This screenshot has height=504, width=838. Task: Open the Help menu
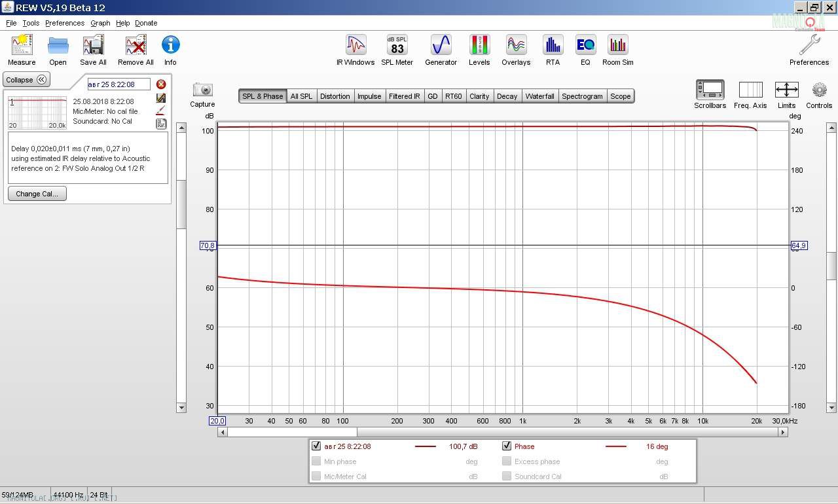(x=122, y=23)
